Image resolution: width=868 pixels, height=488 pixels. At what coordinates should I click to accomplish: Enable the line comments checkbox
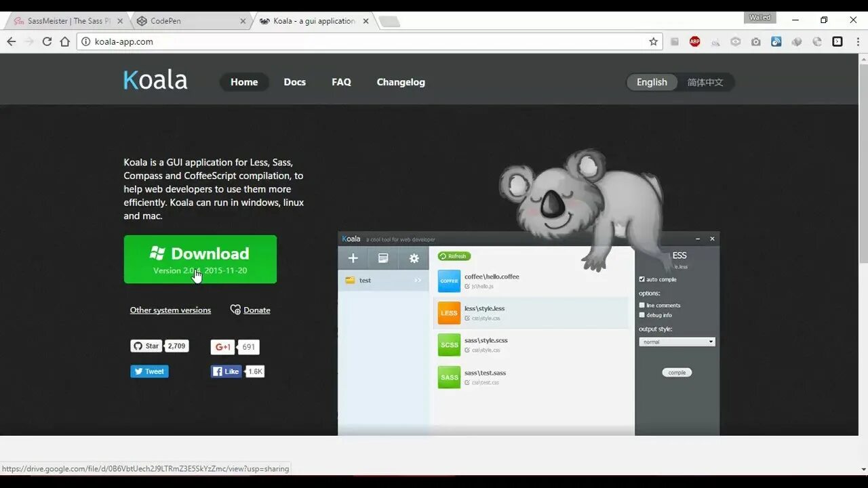point(642,305)
